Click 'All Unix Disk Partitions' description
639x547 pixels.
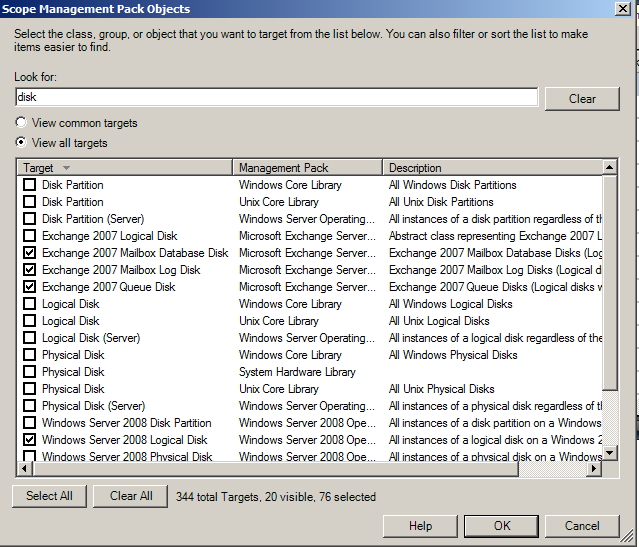point(441,202)
